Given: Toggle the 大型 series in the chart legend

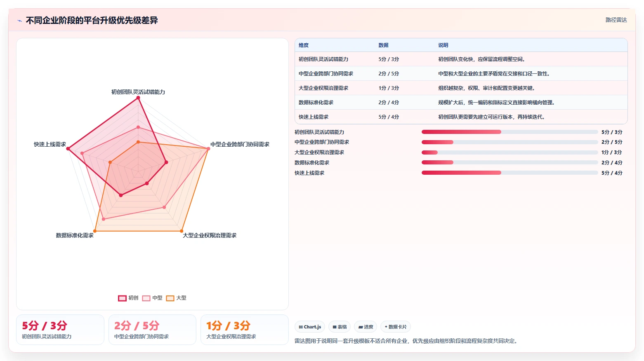Looking at the screenshot, I should point(176,298).
